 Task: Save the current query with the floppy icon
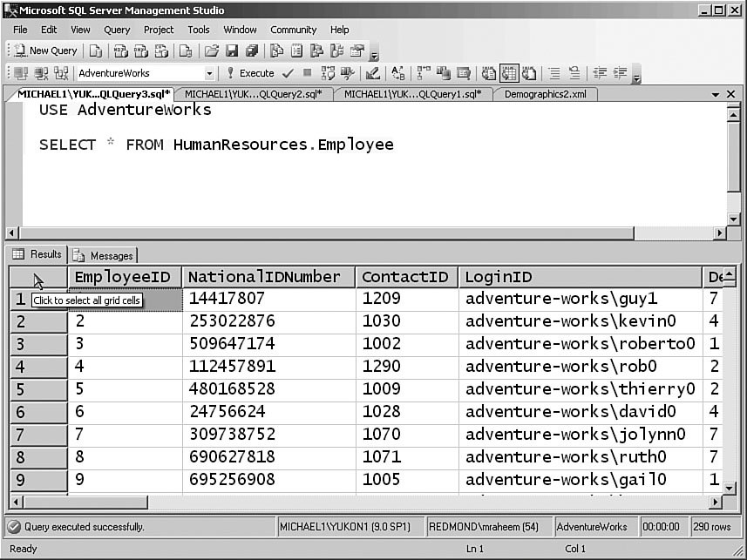click(232, 51)
